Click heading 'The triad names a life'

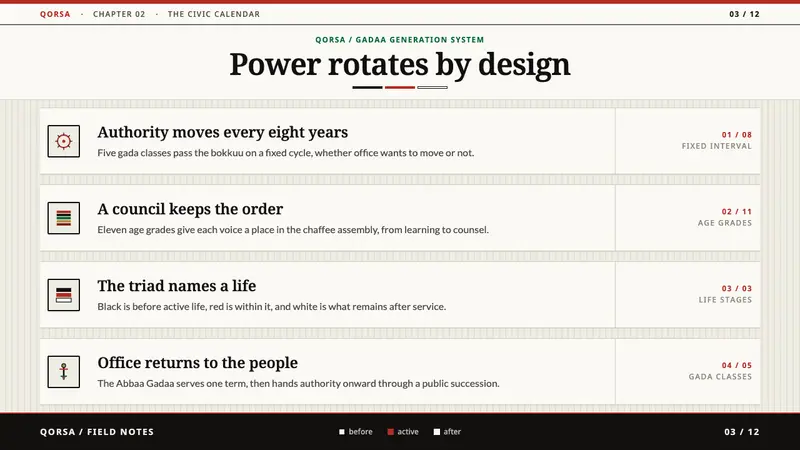point(177,286)
